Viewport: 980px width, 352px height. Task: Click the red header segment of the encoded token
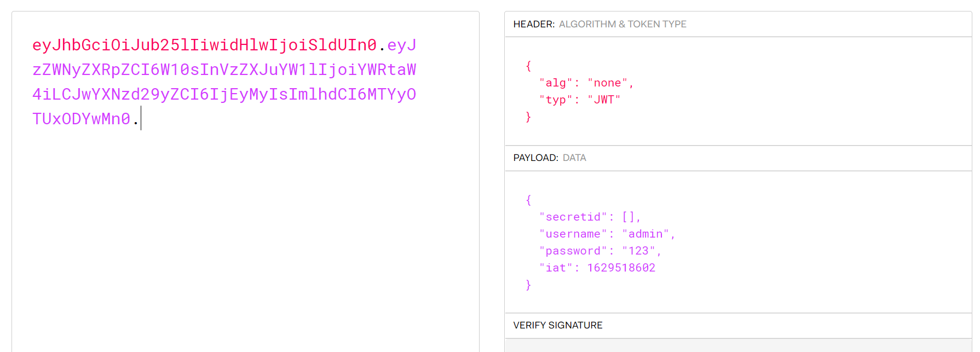[204, 45]
